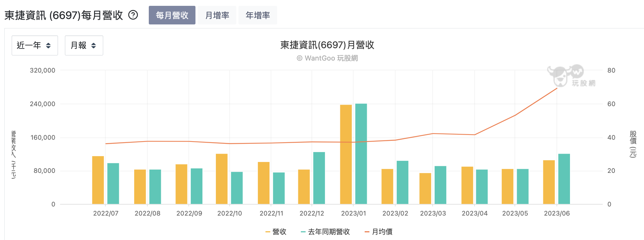Viewport: 644px width, 240px height.
Task: Click the 2023/06 yellow revenue bar
Action: (x=549, y=182)
